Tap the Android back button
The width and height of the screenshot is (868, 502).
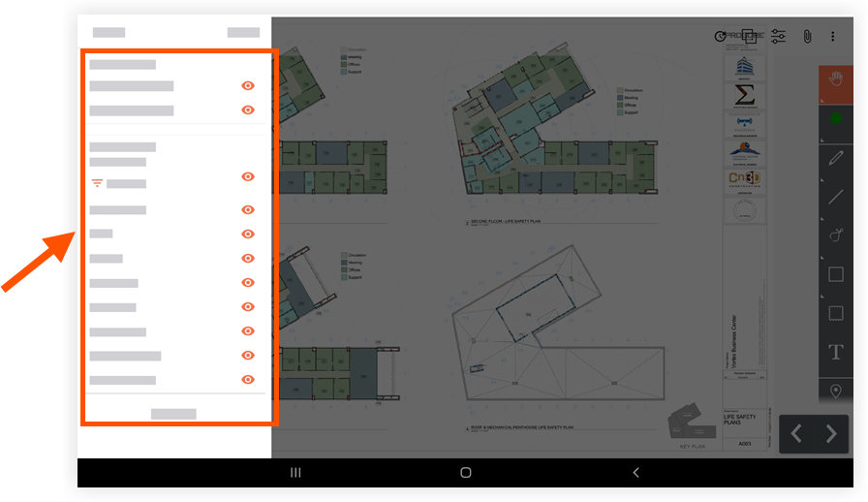[x=635, y=473]
